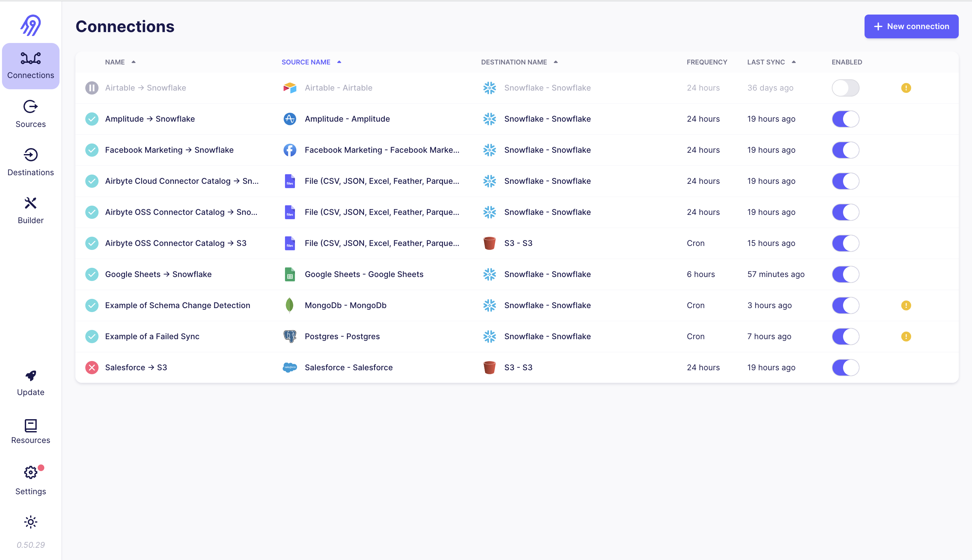Toggle Example of Schema Change Detection switch

pyautogui.click(x=845, y=305)
